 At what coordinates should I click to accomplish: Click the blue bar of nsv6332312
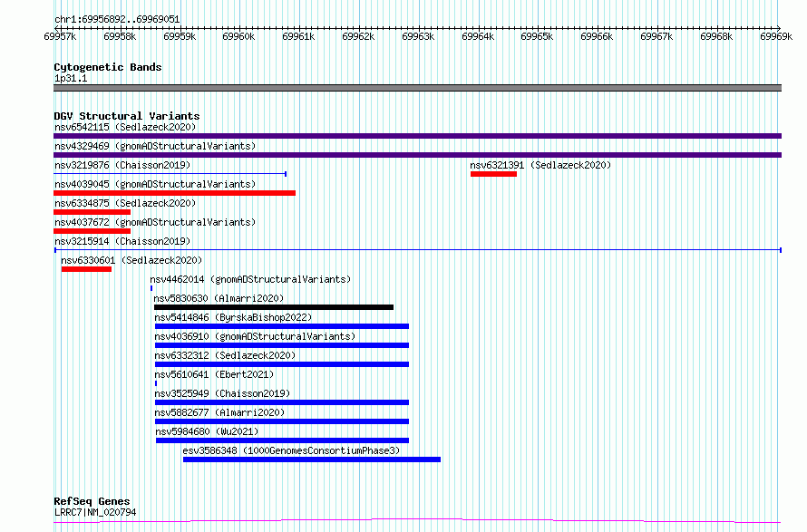coord(282,364)
